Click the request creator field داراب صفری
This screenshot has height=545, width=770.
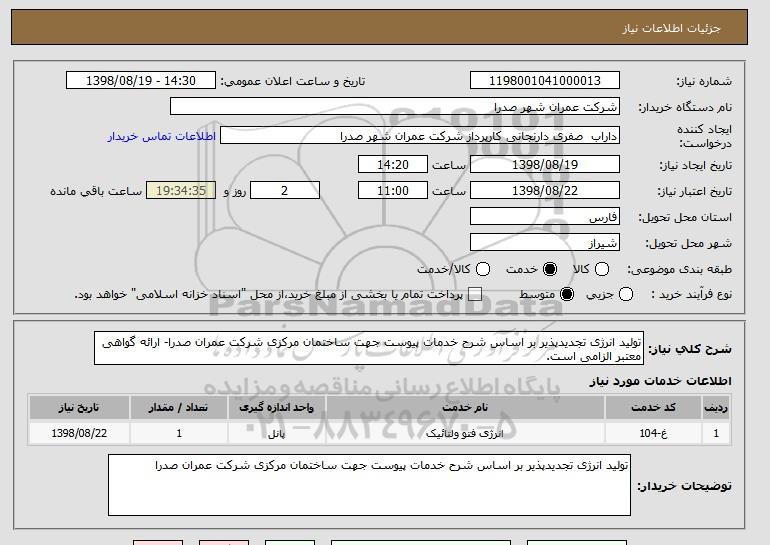tap(420, 136)
